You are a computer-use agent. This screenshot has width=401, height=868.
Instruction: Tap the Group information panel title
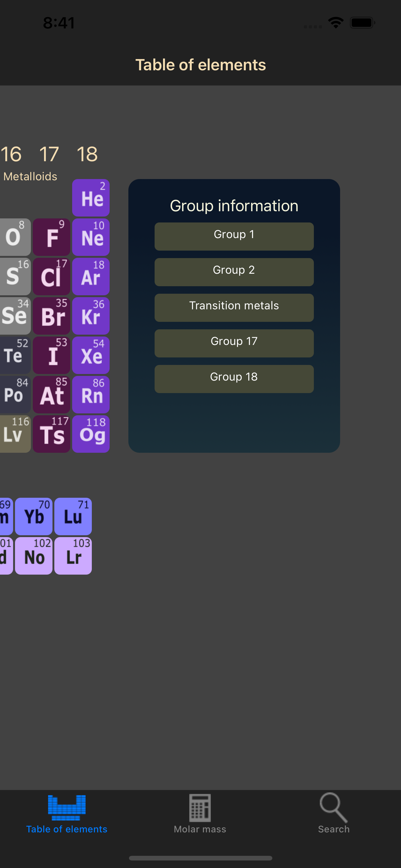pyautogui.click(x=234, y=206)
